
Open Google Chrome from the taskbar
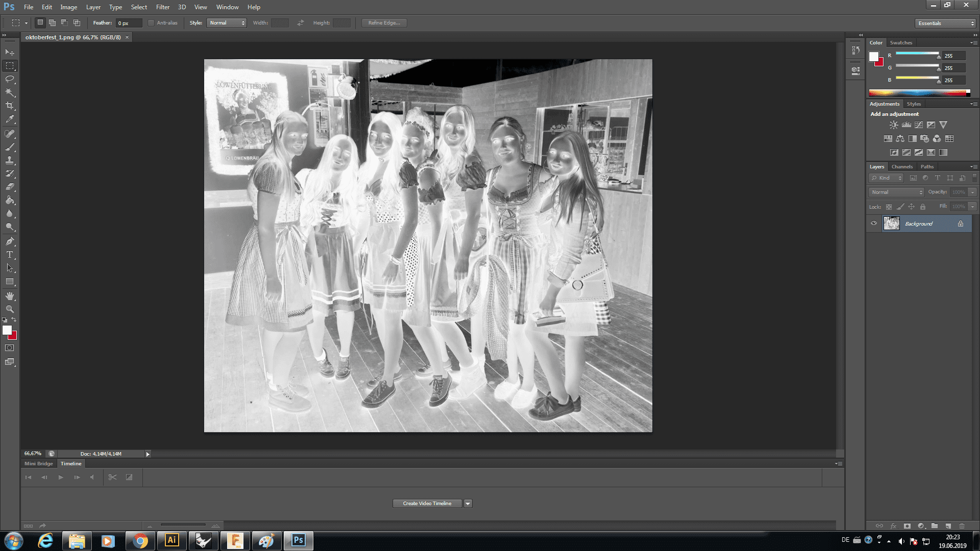(140, 541)
